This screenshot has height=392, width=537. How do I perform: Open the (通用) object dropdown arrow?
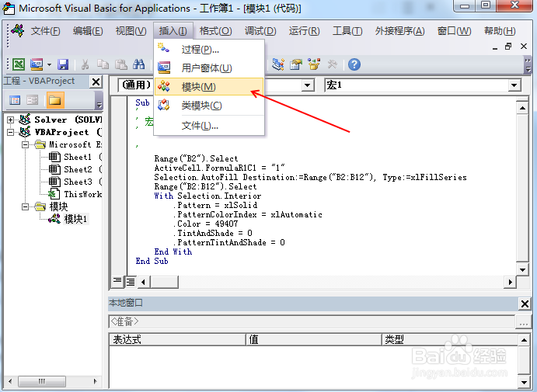pyautogui.click(x=308, y=85)
